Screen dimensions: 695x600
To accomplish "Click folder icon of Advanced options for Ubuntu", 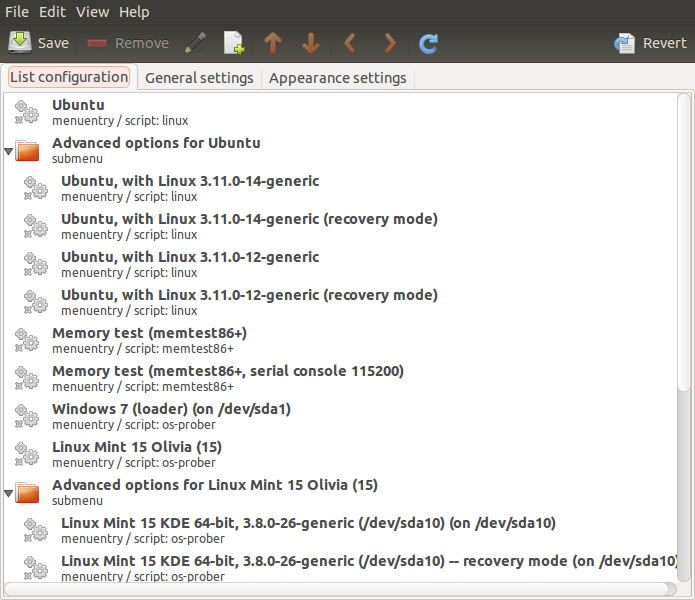I will [27, 151].
